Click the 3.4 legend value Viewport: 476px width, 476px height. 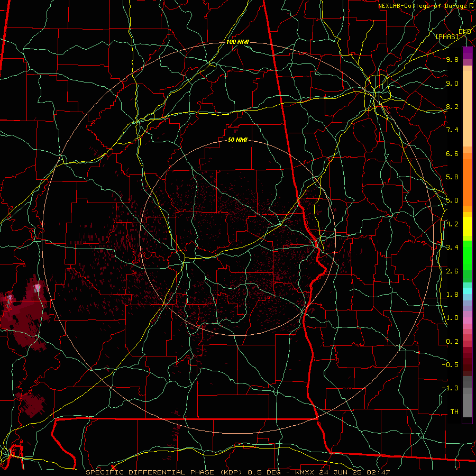tap(452, 248)
